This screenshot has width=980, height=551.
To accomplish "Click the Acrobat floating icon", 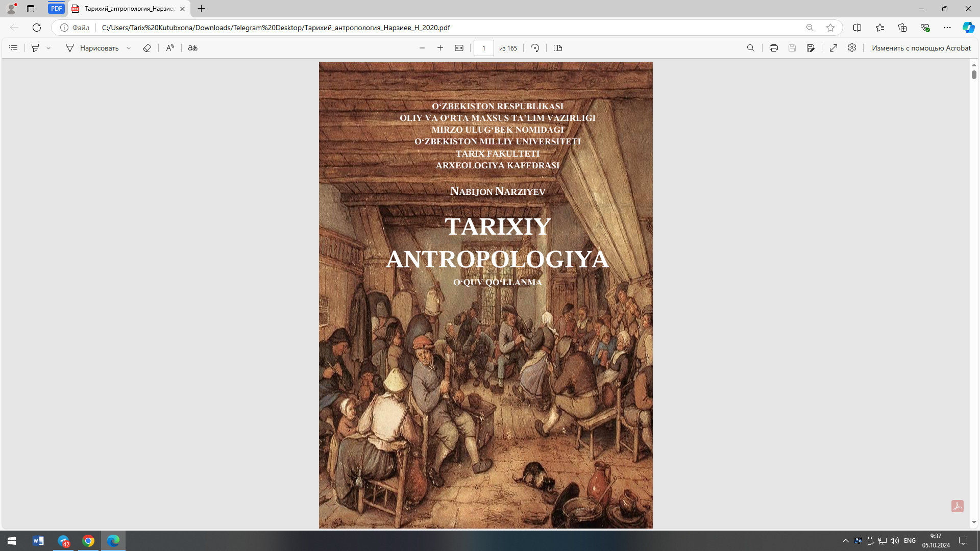I will 958,506.
